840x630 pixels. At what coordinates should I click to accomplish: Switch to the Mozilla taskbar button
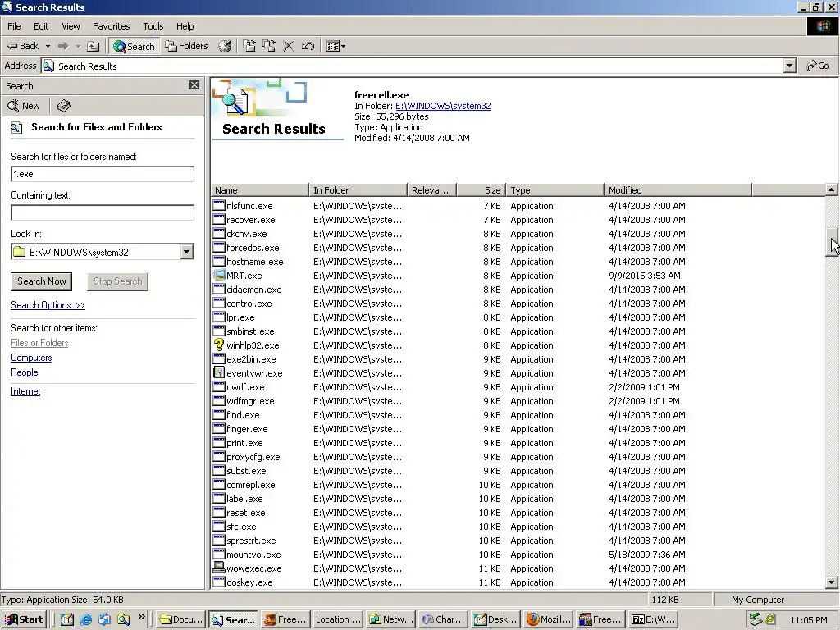point(547,619)
